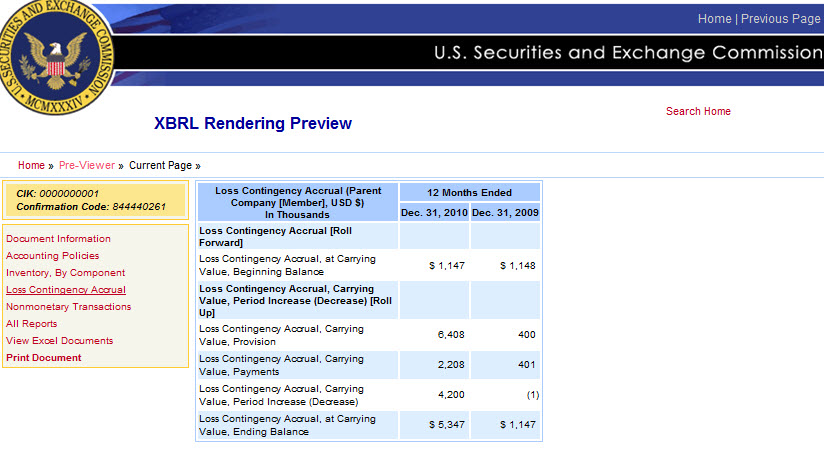Open Inventory, By Component report
824x463 pixels.
[x=66, y=273]
